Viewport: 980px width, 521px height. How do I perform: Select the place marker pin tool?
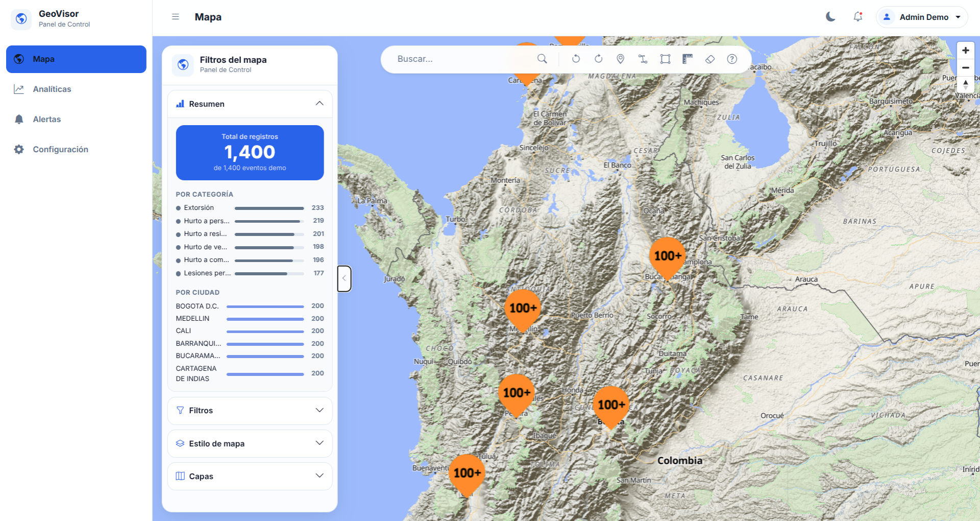tap(621, 59)
